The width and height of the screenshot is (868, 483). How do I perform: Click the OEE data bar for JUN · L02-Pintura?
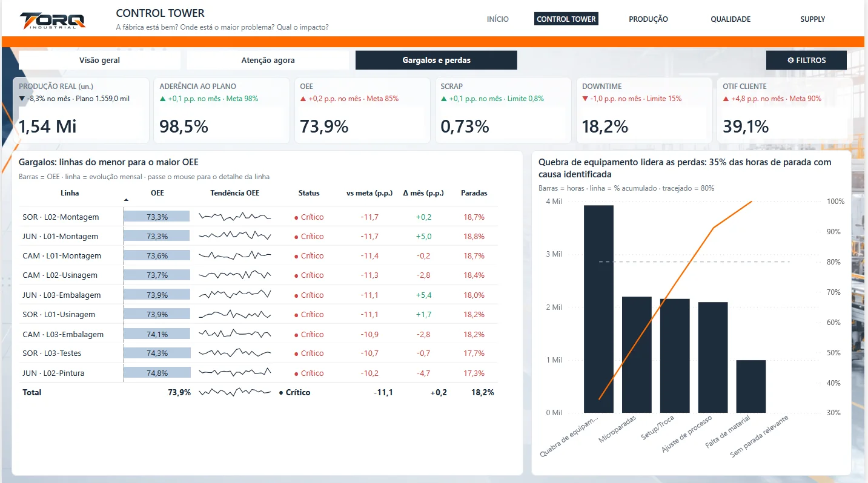157,373
